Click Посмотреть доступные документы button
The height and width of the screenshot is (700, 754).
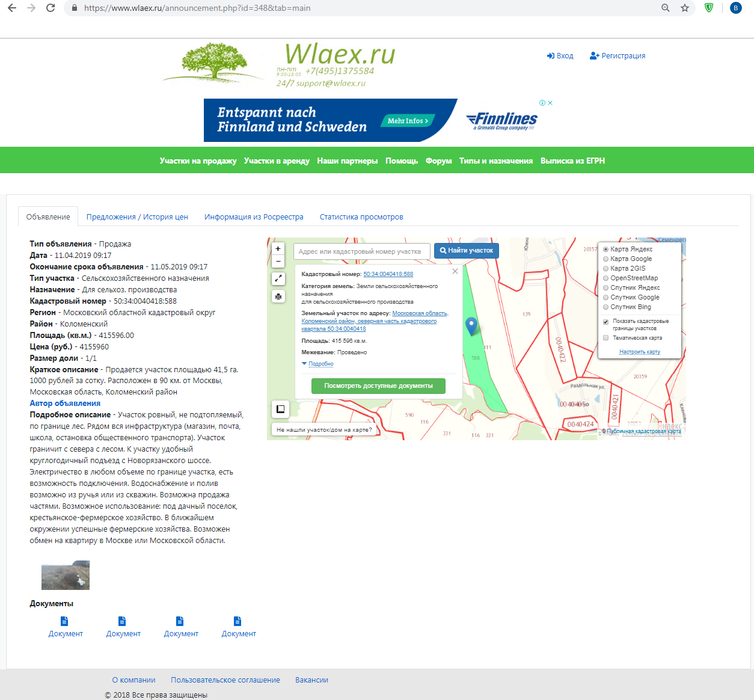[x=378, y=386]
